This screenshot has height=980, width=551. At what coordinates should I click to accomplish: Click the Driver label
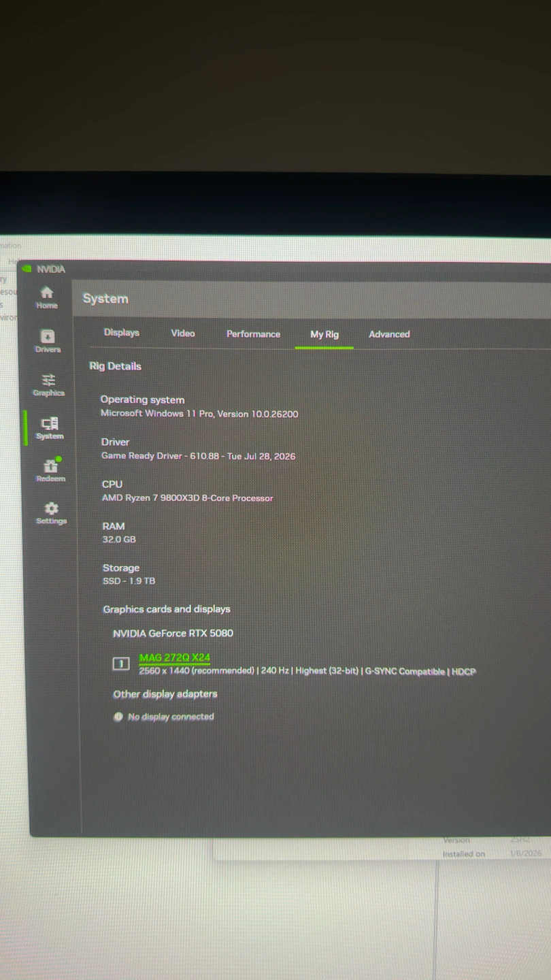click(x=116, y=442)
